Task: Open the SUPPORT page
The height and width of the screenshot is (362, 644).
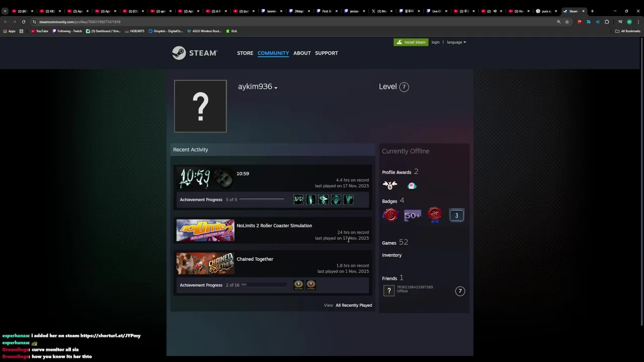Action: tap(327, 53)
